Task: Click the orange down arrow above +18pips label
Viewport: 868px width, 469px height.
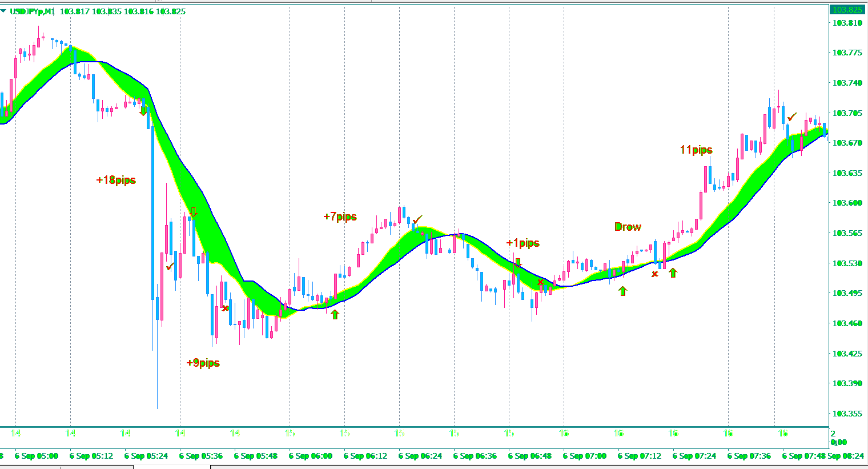Action: 143,111
